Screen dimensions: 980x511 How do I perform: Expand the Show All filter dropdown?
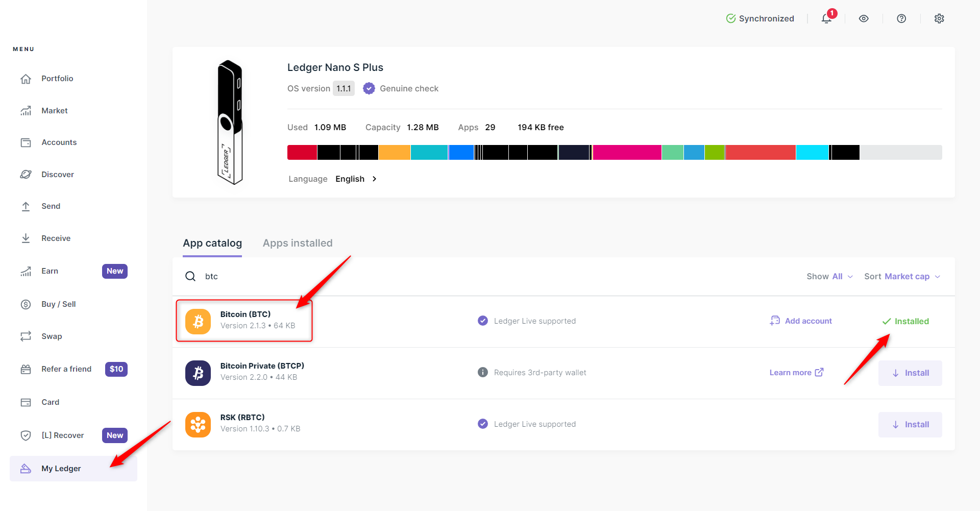pyautogui.click(x=829, y=277)
